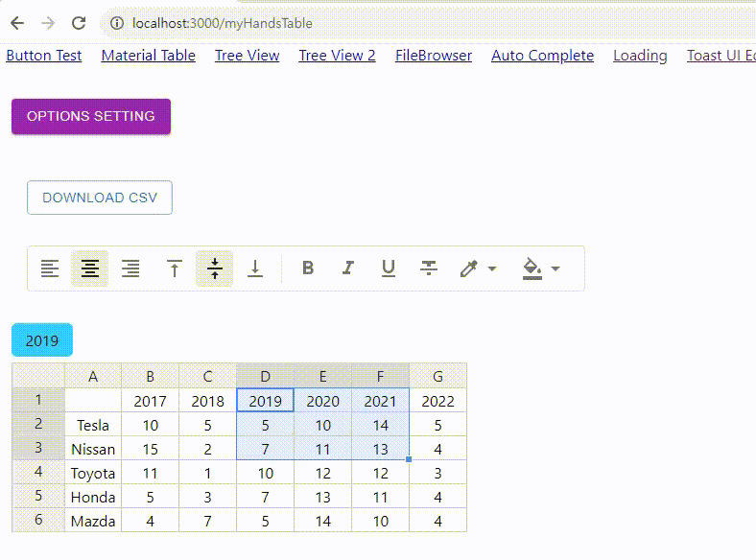Click the Mazda cell
Screen dimensions: 756x560
tap(93, 521)
